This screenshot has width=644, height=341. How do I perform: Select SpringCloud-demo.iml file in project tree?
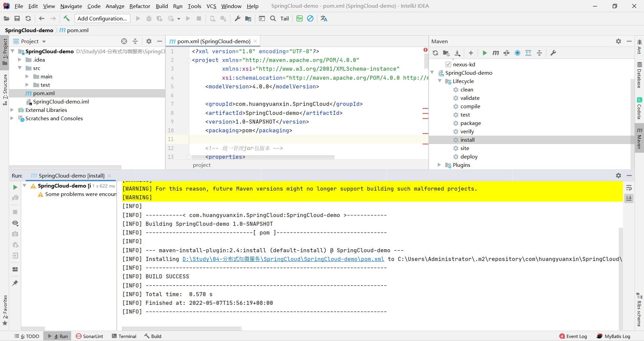(61, 101)
